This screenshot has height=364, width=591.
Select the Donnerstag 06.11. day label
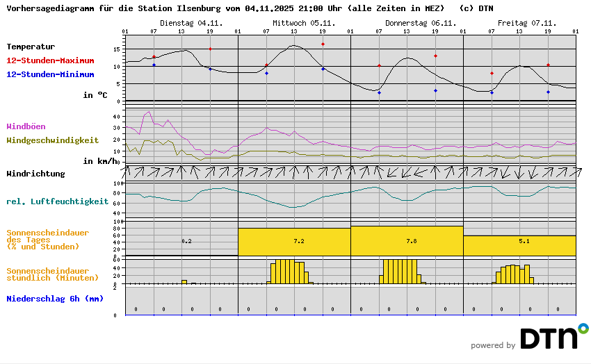407,23
